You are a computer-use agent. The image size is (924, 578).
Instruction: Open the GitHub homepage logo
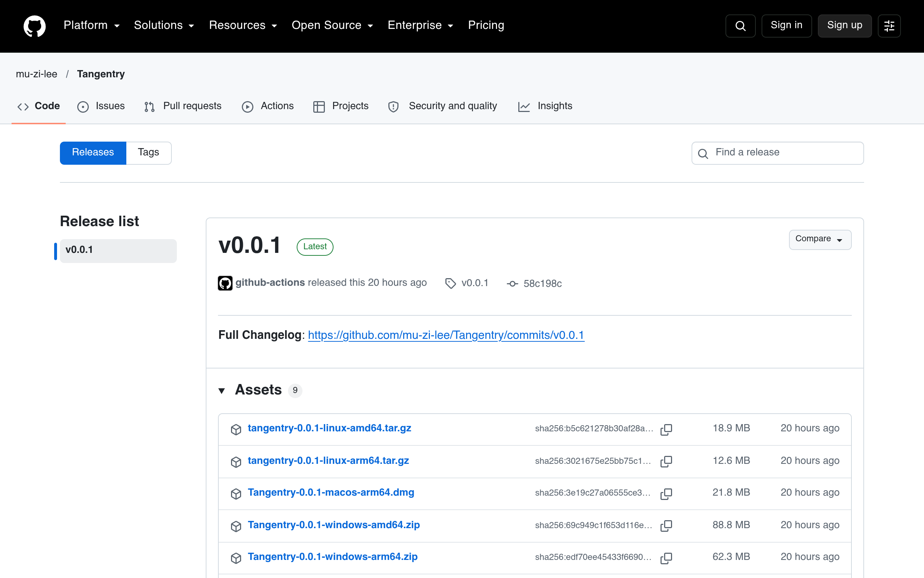pos(34,26)
